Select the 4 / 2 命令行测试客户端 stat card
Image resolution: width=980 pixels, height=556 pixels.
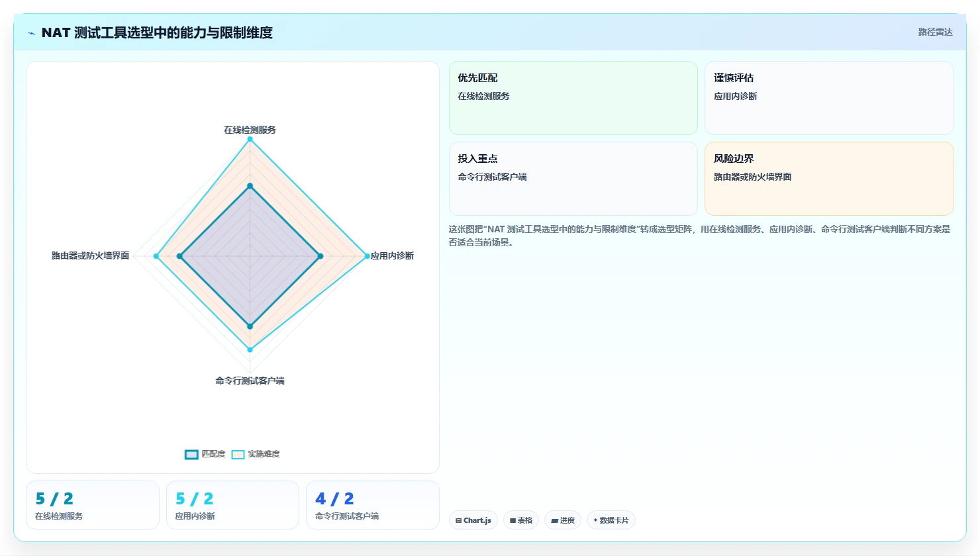(373, 505)
